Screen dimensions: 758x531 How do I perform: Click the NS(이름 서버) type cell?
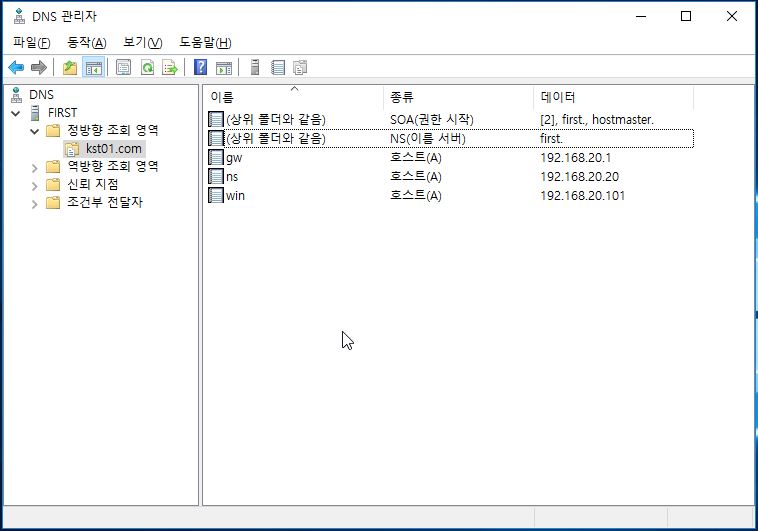click(428, 139)
